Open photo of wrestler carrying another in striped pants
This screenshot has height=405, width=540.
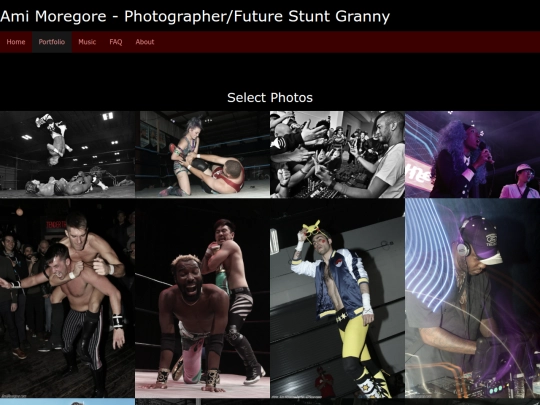[x=68, y=298]
